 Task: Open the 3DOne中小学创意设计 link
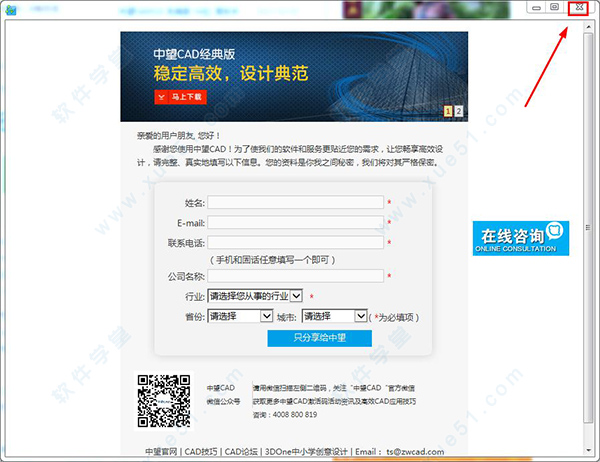point(306,452)
